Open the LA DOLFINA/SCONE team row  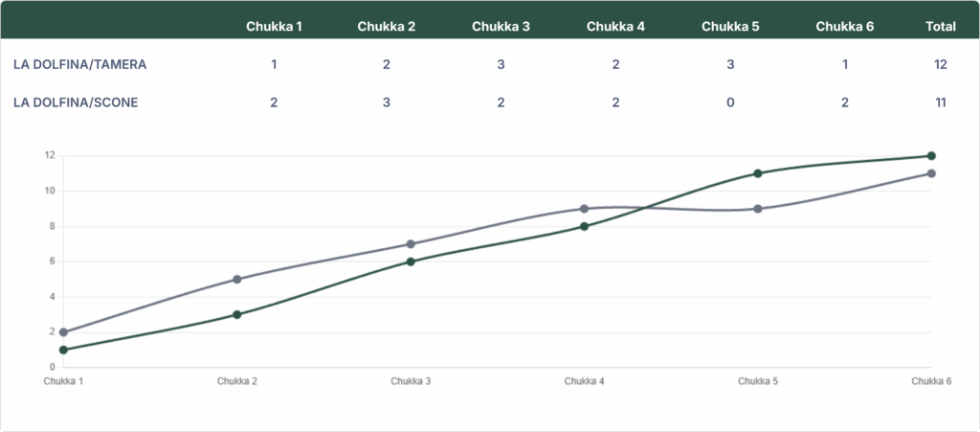[x=74, y=102]
